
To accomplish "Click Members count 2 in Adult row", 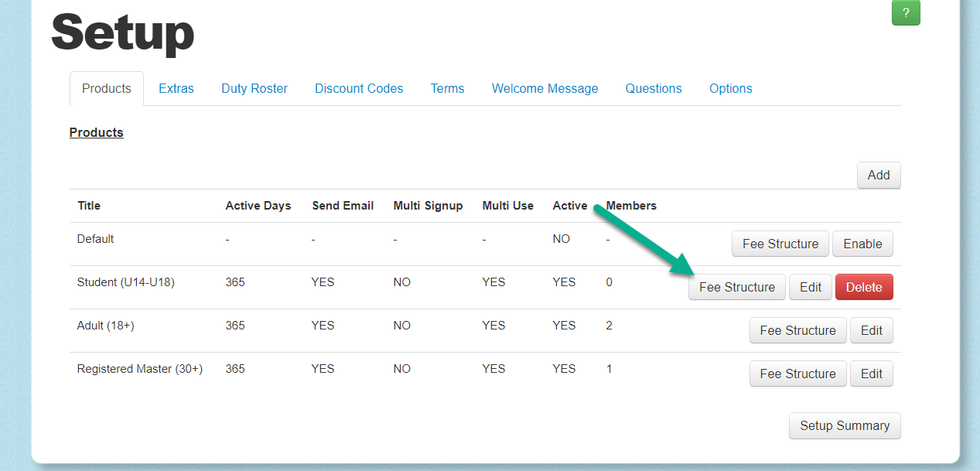I will coord(610,326).
